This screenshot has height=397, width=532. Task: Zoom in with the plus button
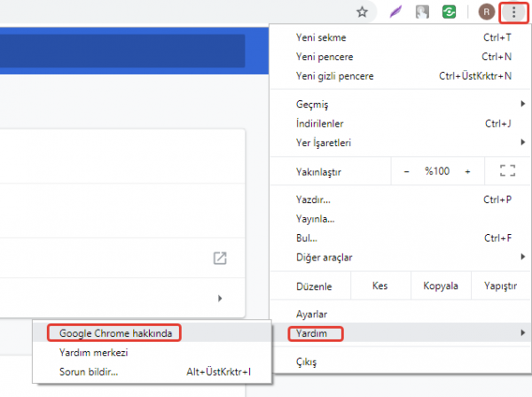[467, 172]
